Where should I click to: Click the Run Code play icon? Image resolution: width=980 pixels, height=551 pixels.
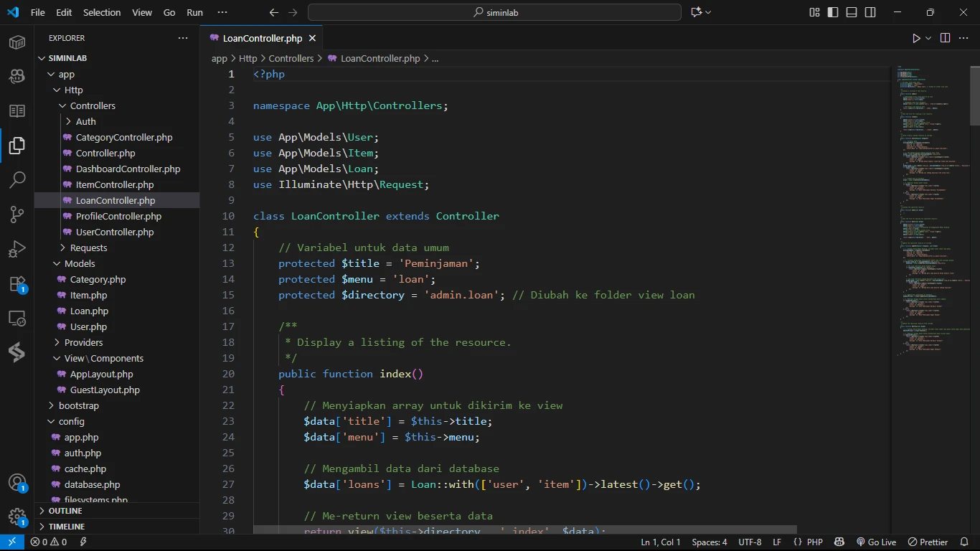(916, 38)
